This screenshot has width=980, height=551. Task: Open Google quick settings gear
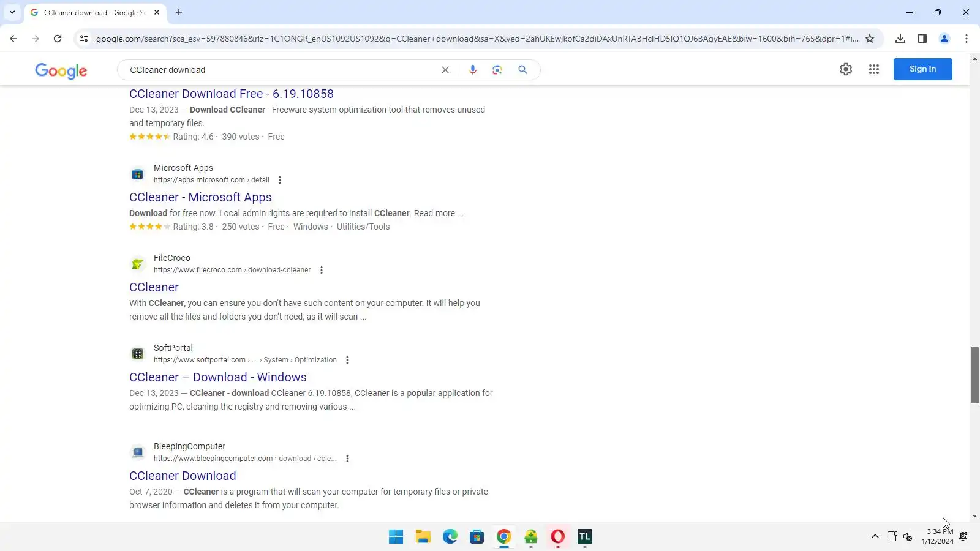pyautogui.click(x=846, y=69)
